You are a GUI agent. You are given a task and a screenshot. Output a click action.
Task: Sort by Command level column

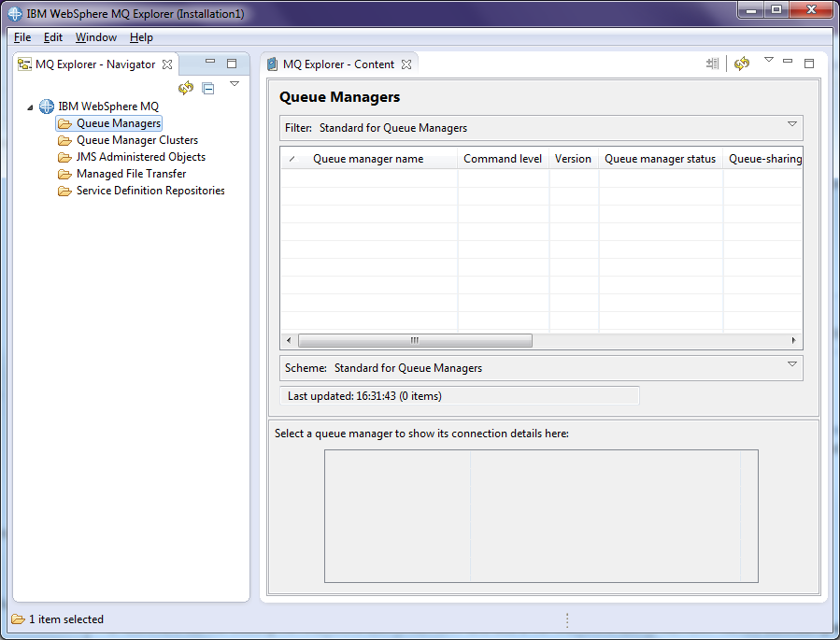pos(503,159)
